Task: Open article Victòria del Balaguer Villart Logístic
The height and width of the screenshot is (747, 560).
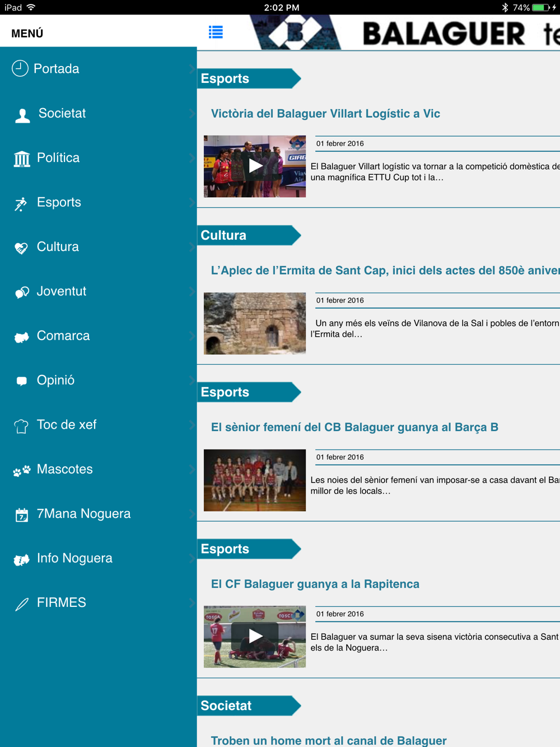Action: click(x=325, y=114)
